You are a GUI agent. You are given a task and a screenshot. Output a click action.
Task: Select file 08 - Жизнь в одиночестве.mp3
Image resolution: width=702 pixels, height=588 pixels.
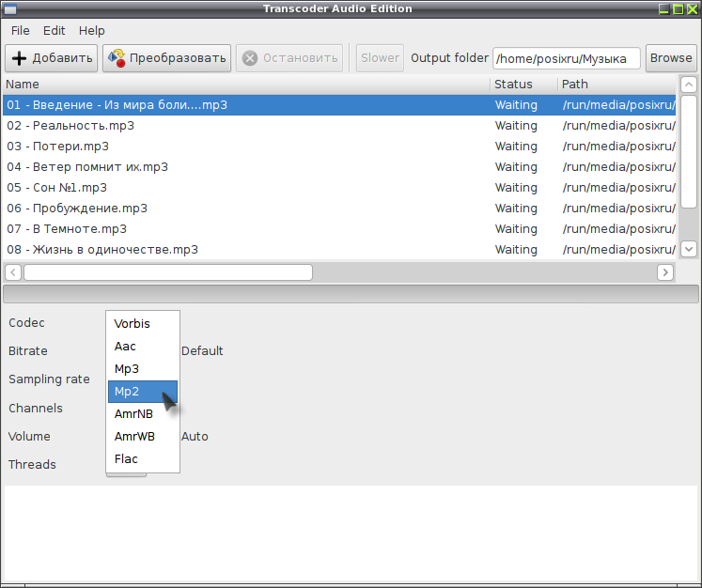click(339, 249)
